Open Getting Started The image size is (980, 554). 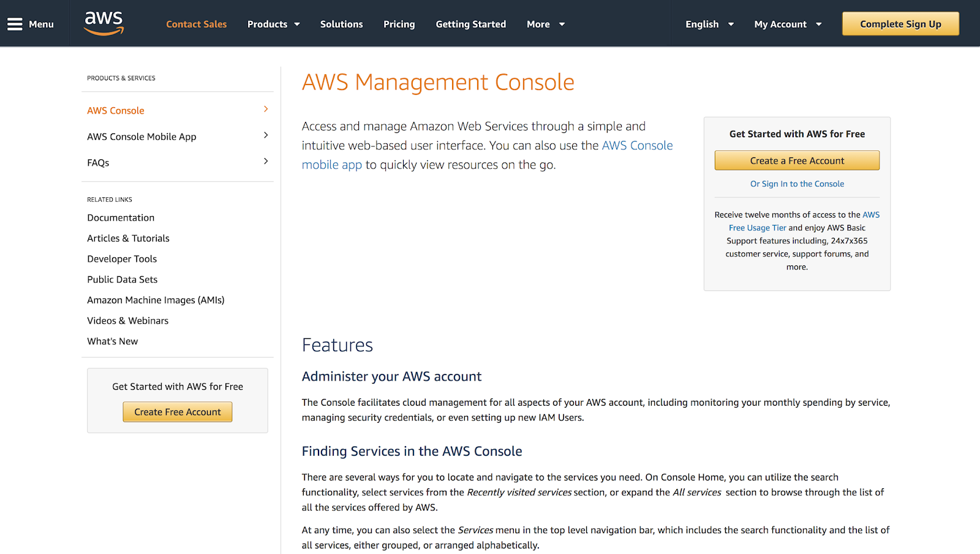click(x=470, y=24)
